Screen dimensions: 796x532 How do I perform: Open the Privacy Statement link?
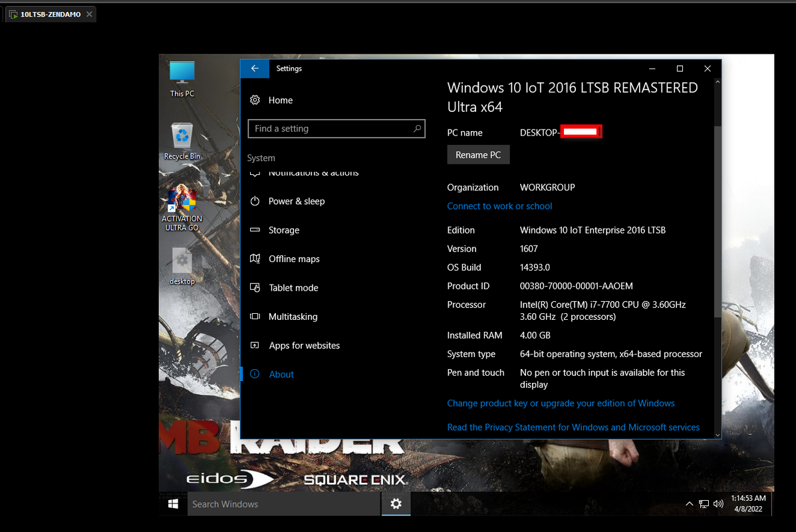click(x=573, y=428)
